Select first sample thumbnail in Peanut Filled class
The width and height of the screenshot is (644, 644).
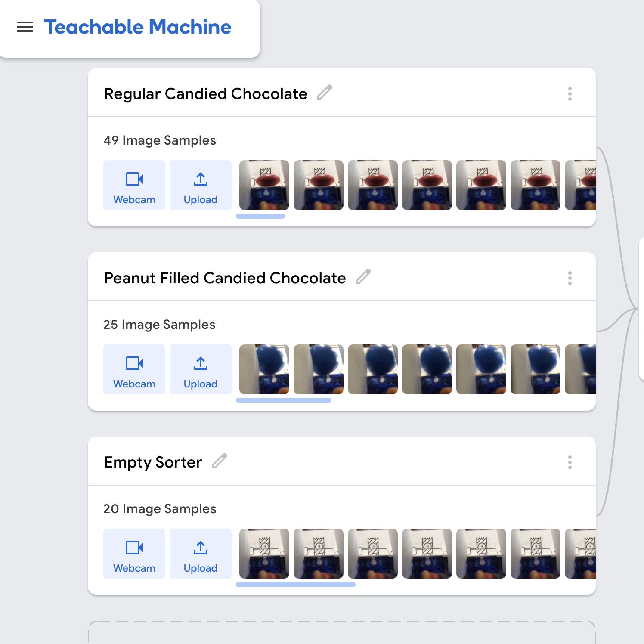click(x=264, y=369)
